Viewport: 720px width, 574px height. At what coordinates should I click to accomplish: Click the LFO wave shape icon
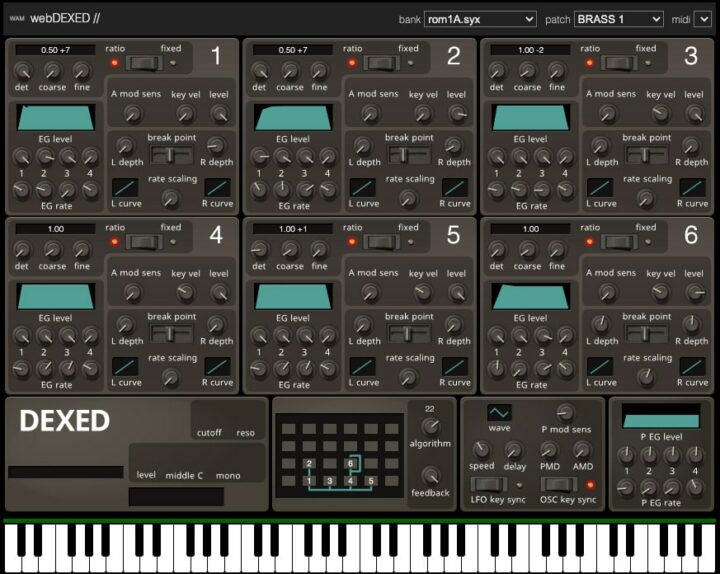pos(499,412)
